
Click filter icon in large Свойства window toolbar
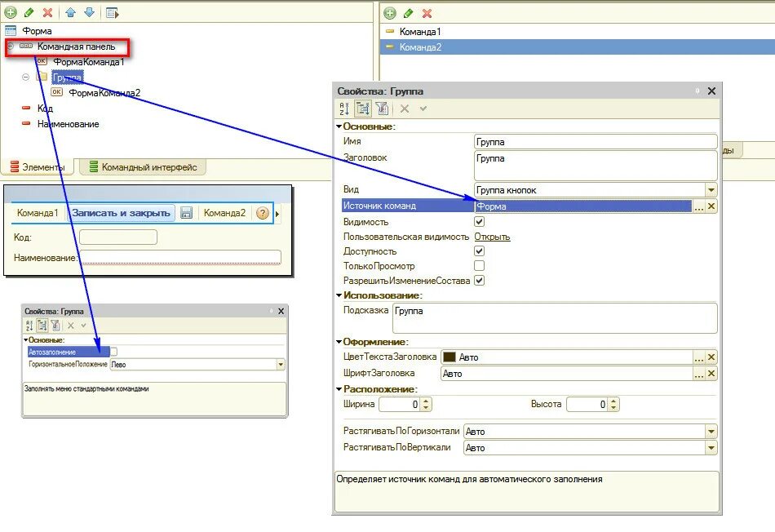(382, 109)
